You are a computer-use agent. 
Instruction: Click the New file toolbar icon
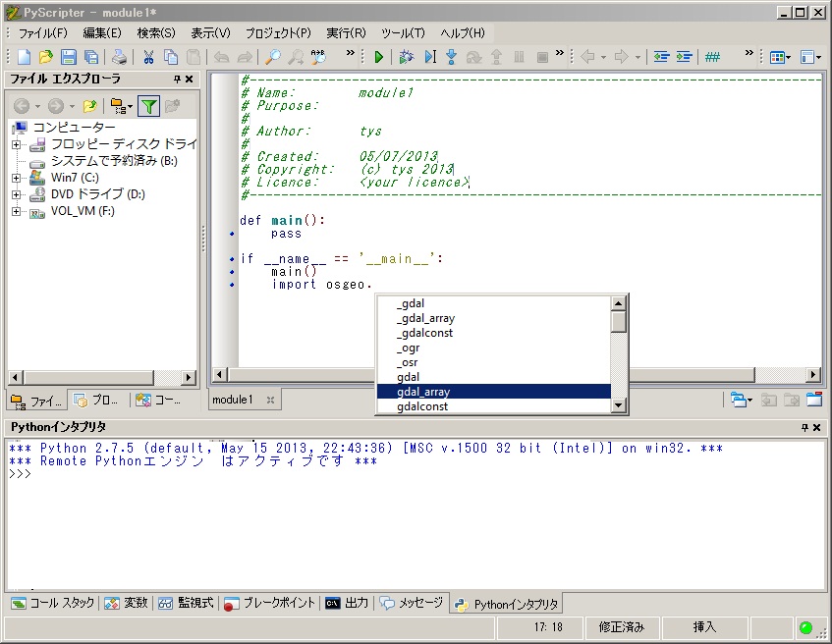25,57
